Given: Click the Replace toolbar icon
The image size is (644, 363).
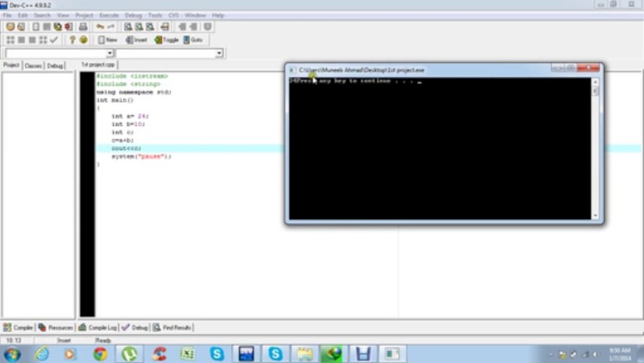Looking at the screenshot, I should coord(138,27).
